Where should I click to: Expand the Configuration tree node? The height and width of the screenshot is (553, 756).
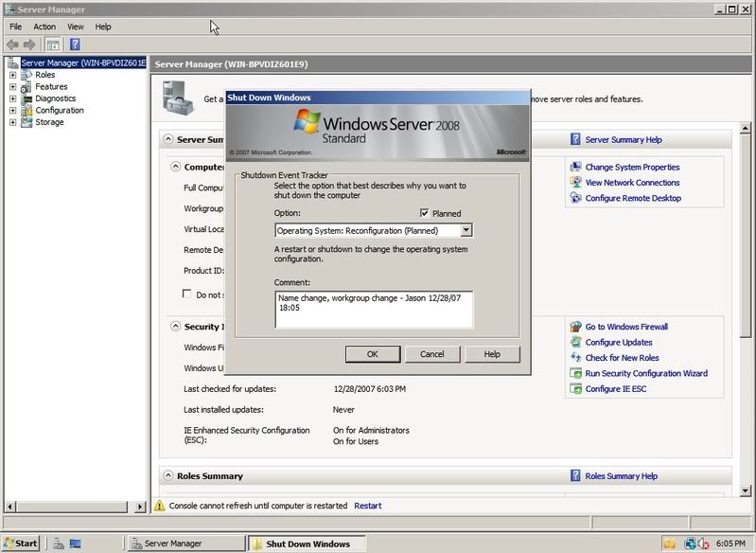click(12, 111)
